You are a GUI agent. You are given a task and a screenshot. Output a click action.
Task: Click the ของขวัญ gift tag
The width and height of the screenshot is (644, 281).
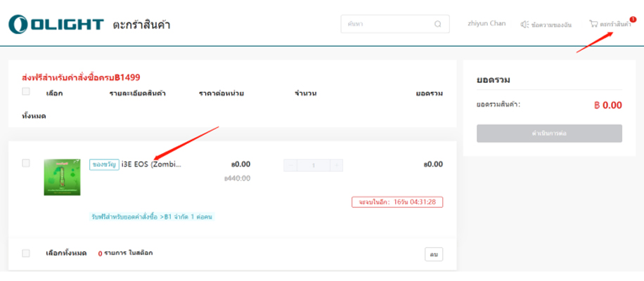(x=104, y=164)
